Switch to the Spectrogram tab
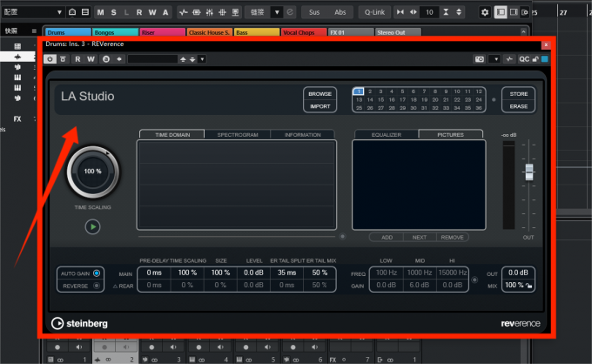592x364 pixels. tap(238, 134)
